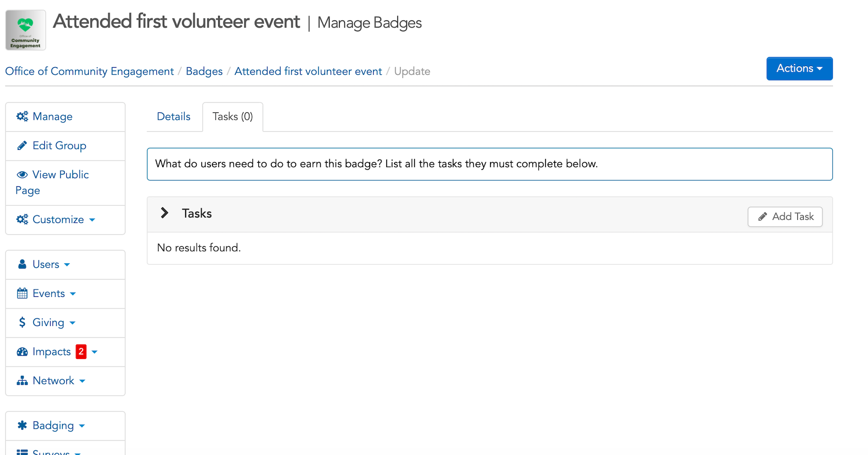Click the Tasks panel heading

coord(197,214)
